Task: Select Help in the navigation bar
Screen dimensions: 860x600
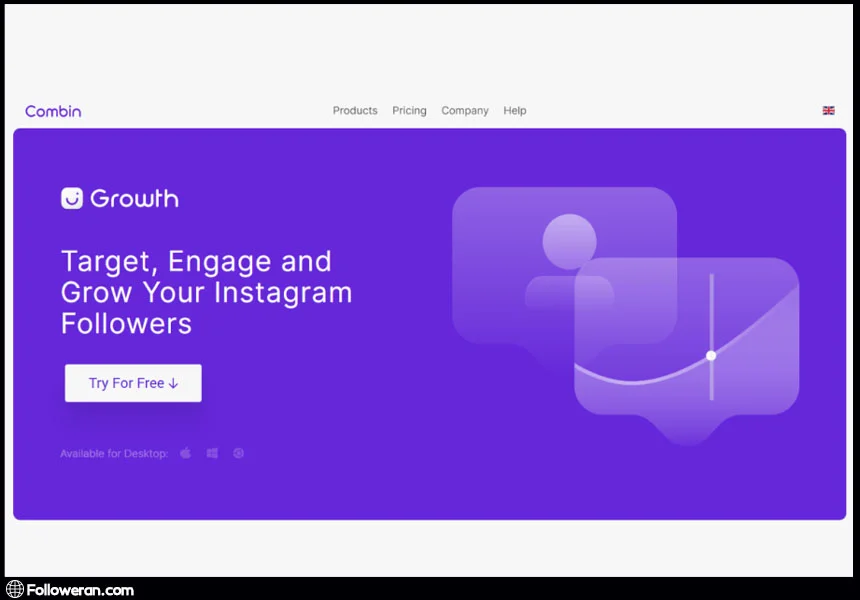Action: click(x=515, y=111)
